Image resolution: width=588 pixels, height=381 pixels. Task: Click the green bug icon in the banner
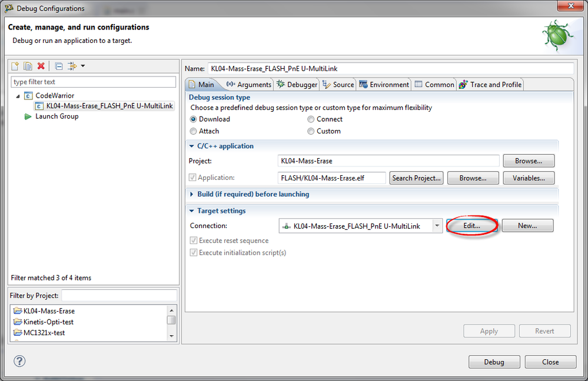coord(557,36)
